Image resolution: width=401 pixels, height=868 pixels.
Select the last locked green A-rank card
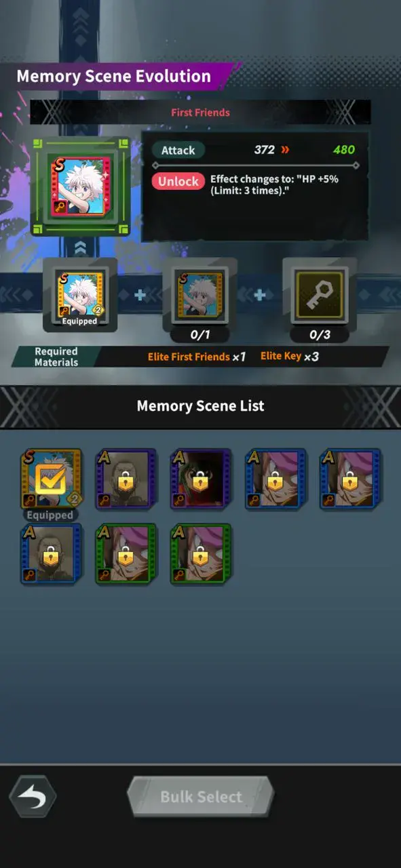pos(200,554)
